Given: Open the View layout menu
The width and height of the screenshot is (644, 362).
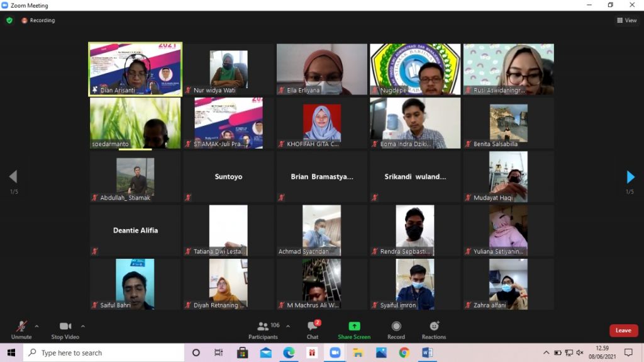Looking at the screenshot, I should pyautogui.click(x=627, y=20).
